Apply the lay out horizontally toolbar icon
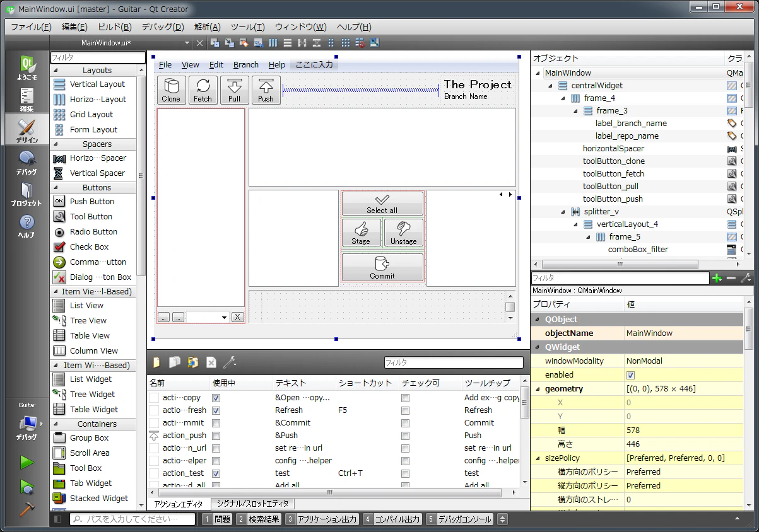The image size is (759, 532). [273, 43]
